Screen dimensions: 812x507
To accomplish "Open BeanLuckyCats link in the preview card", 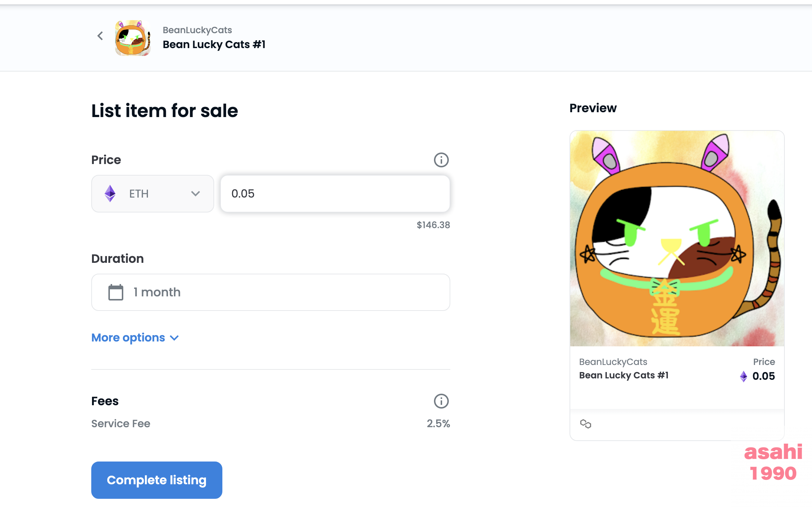I will pyautogui.click(x=613, y=362).
